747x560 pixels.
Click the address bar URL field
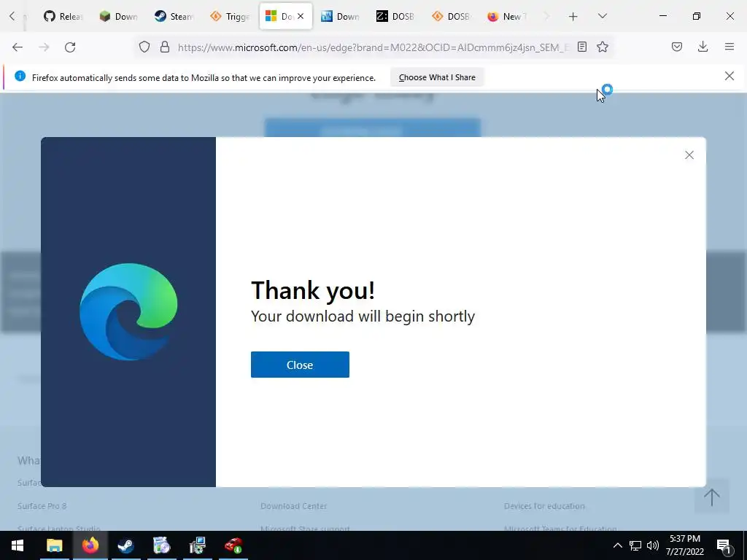click(373, 47)
